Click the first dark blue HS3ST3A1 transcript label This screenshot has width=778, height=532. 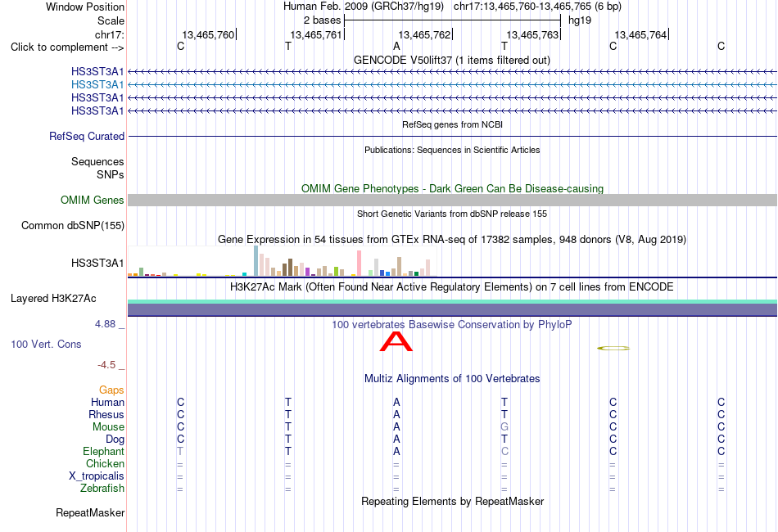pyautogui.click(x=97, y=72)
